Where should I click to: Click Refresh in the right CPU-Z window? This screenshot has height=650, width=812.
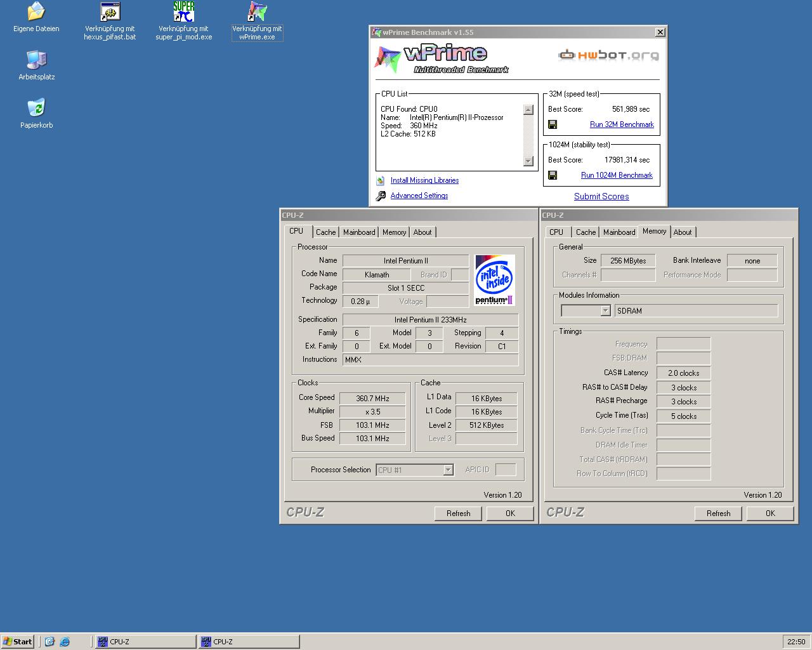point(718,513)
